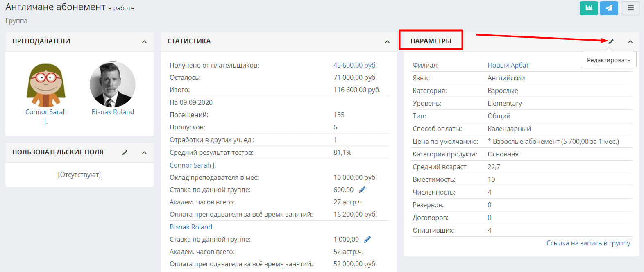Open the Договоров count link
The width and height of the screenshot is (644, 272).
(490, 218)
